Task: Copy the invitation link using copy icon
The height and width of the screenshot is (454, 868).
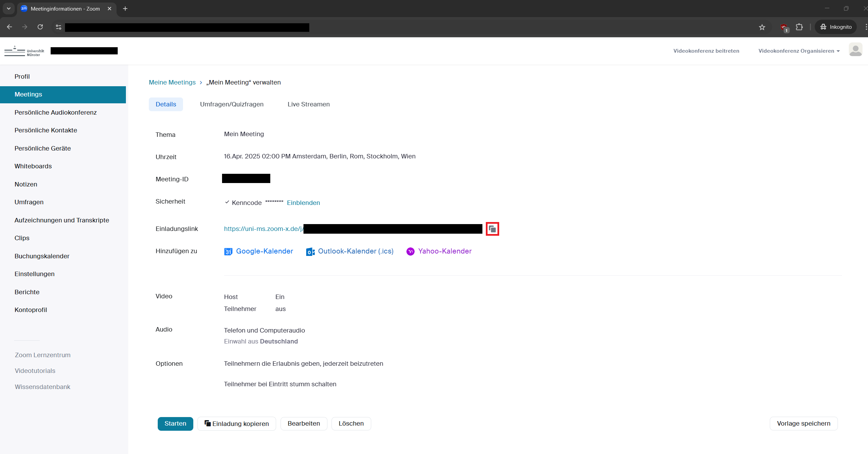Action: [492, 229]
